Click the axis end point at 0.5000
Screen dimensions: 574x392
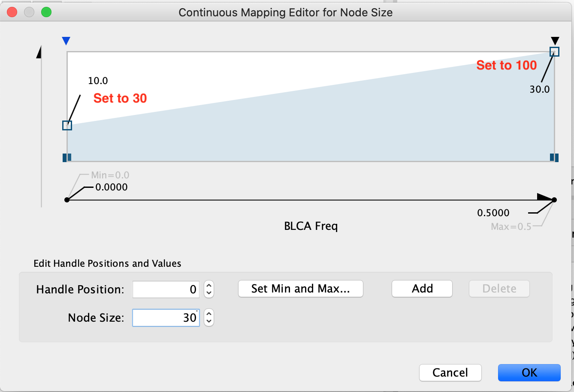554,200
